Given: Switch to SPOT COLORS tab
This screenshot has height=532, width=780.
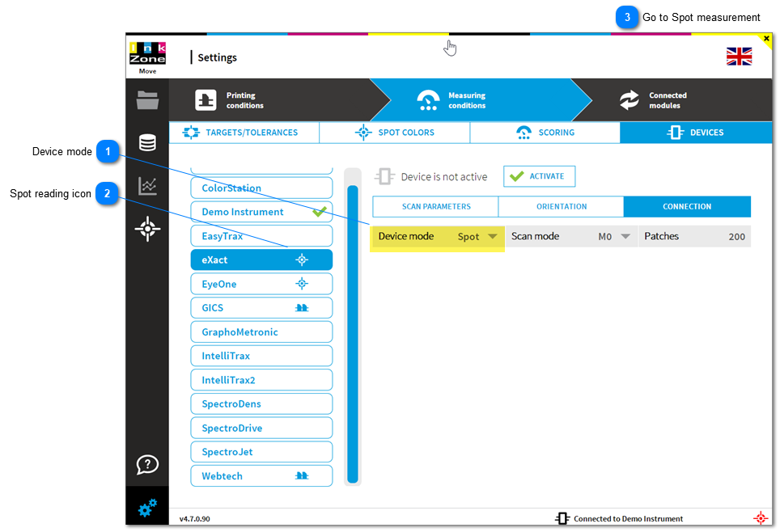Looking at the screenshot, I should tap(395, 133).
